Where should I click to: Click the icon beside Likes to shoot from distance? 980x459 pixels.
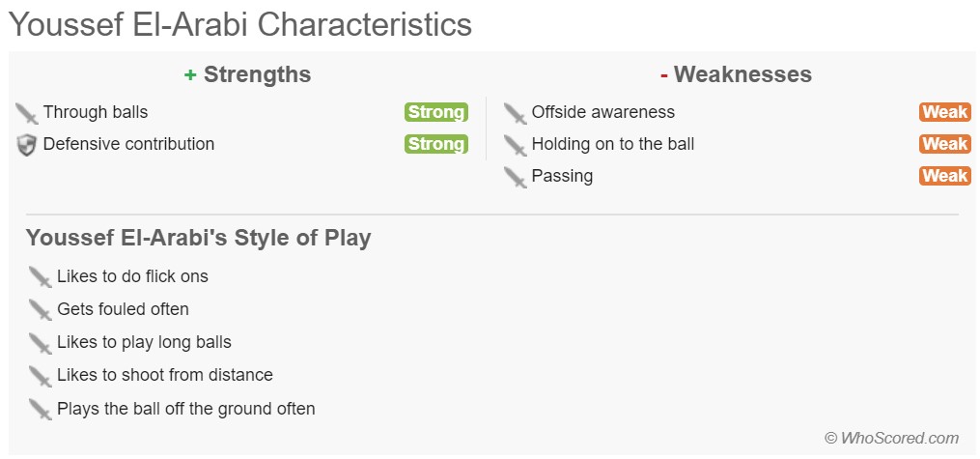pyautogui.click(x=40, y=376)
